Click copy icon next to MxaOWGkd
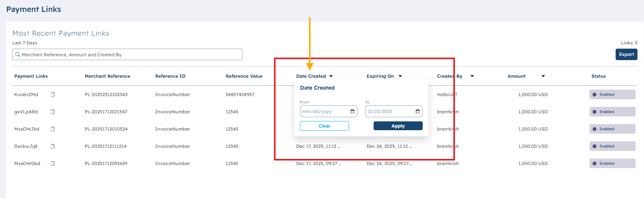The height and width of the screenshot is (198, 644). pos(53,164)
